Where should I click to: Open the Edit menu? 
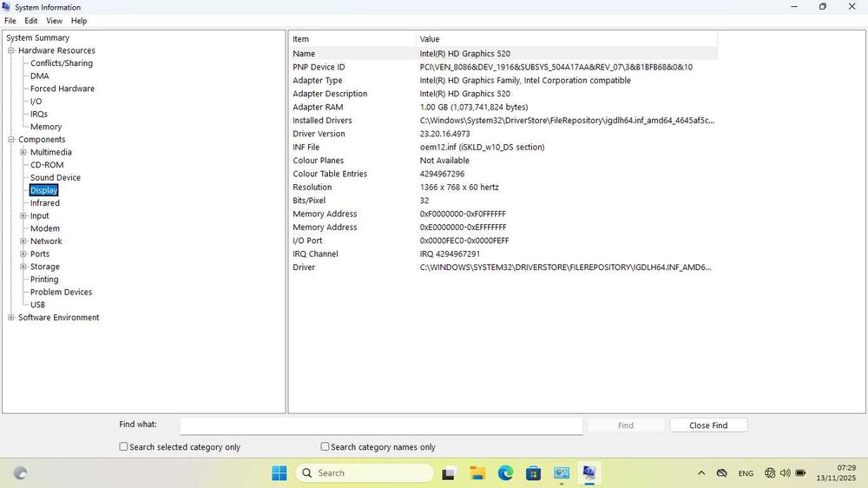click(x=31, y=21)
